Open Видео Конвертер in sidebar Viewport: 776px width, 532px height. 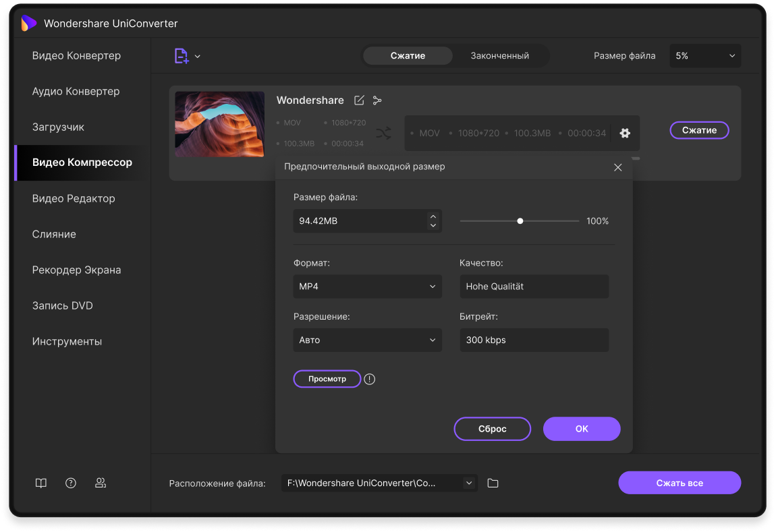[76, 56]
